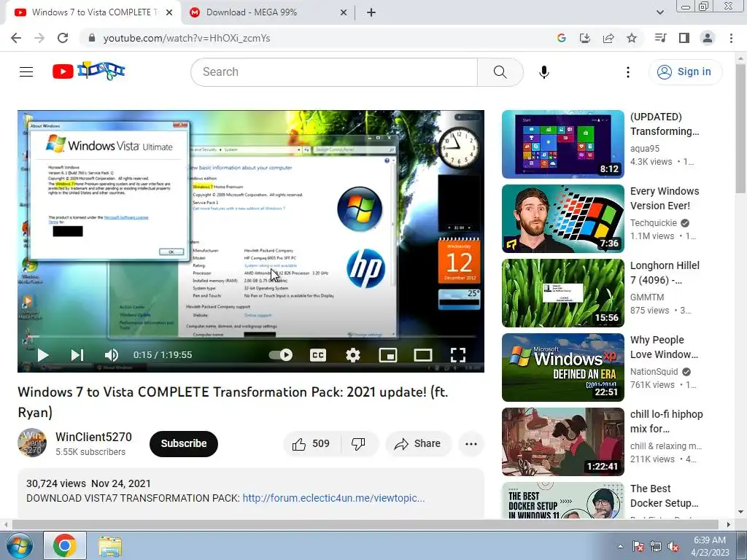The height and width of the screenshot is (560, 747).
Task: Select the Windows 7 to Vista YouTube tab
Action: coord(94,12)
